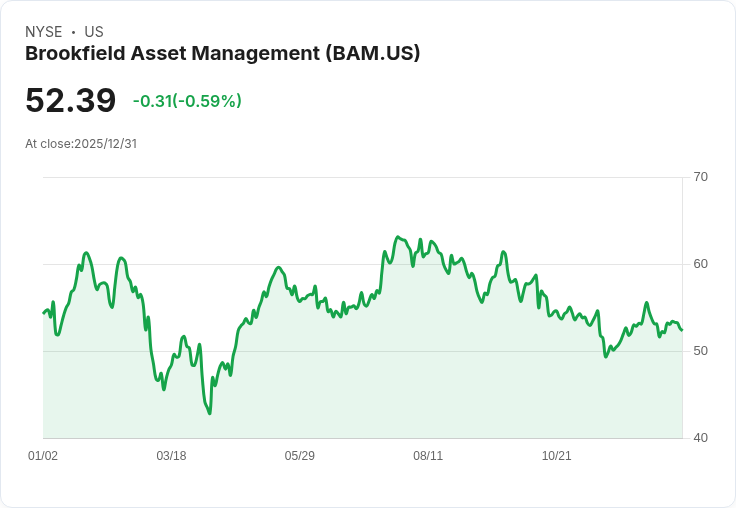736x508 pixels.
Task: Click the 52.39 closing price
Action: point(70,100)
